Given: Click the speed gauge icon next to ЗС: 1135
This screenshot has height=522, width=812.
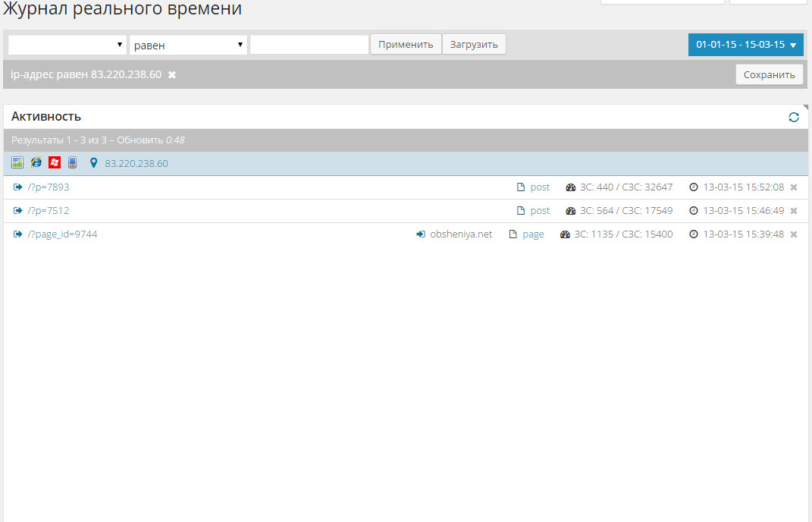Looking at the screenshot, I should 565,234.
